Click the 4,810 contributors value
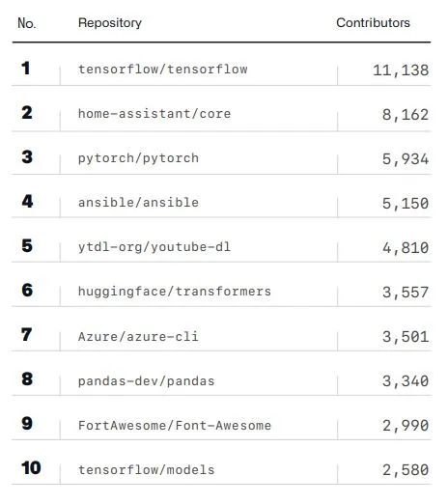Viewport: 448px width, 504px height. (406, 248)
